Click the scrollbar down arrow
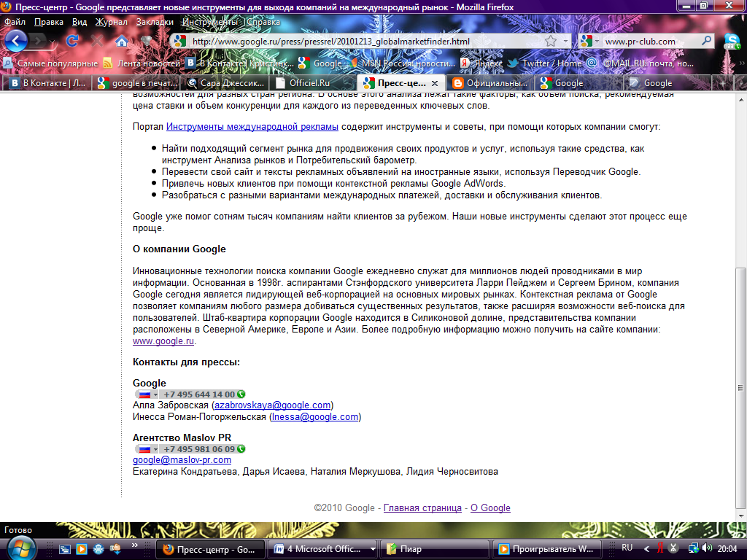 coord(741,516)
